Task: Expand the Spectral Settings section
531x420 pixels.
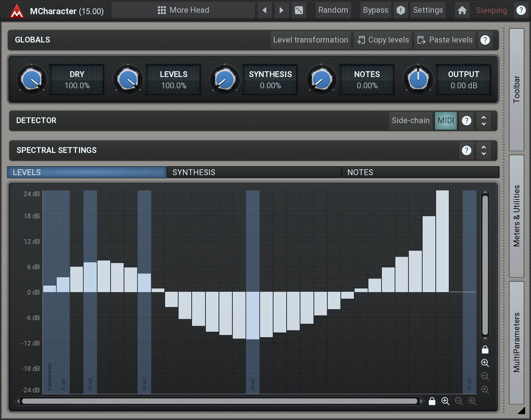Action: (484, 151)
